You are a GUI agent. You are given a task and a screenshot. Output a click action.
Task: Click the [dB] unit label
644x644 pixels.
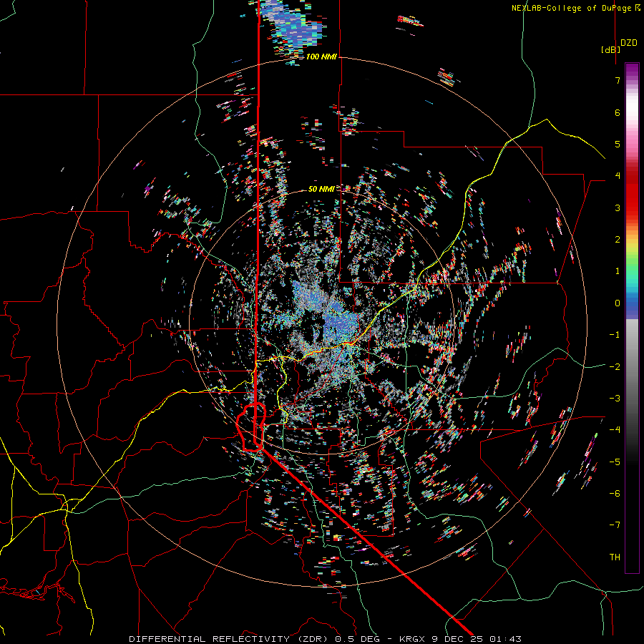[611, 49]
